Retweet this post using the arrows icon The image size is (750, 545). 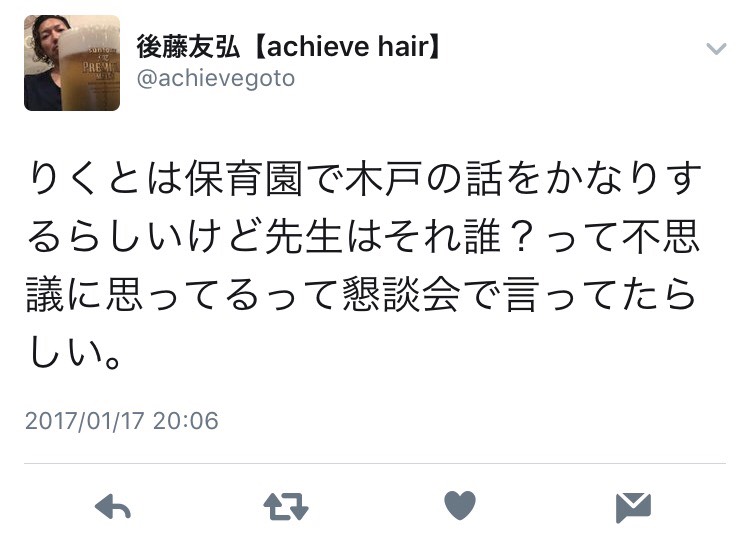(286, 507)
